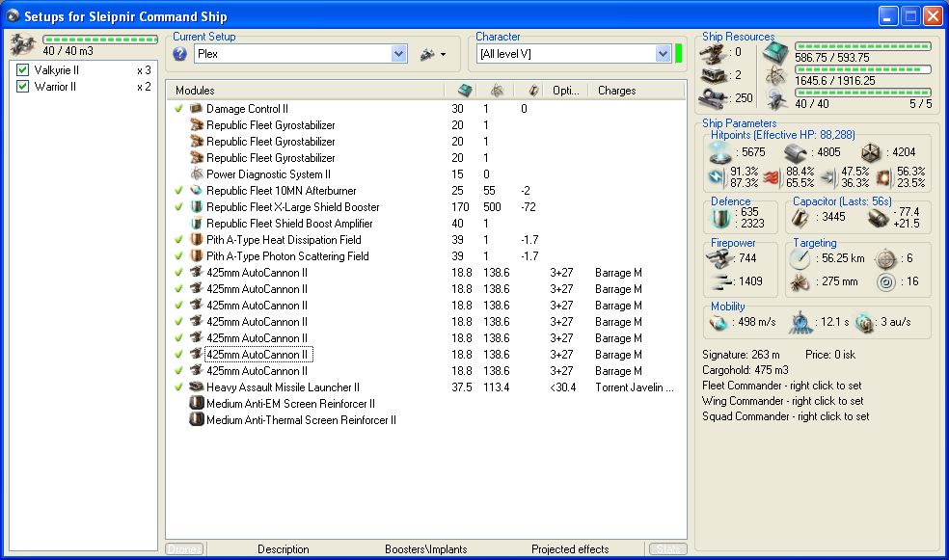The image size is (949, 560).
Task: Click the Anti-Thermal Screen Reinforcer rig icon
Action: pyautogui.click(x=196, y=419)
